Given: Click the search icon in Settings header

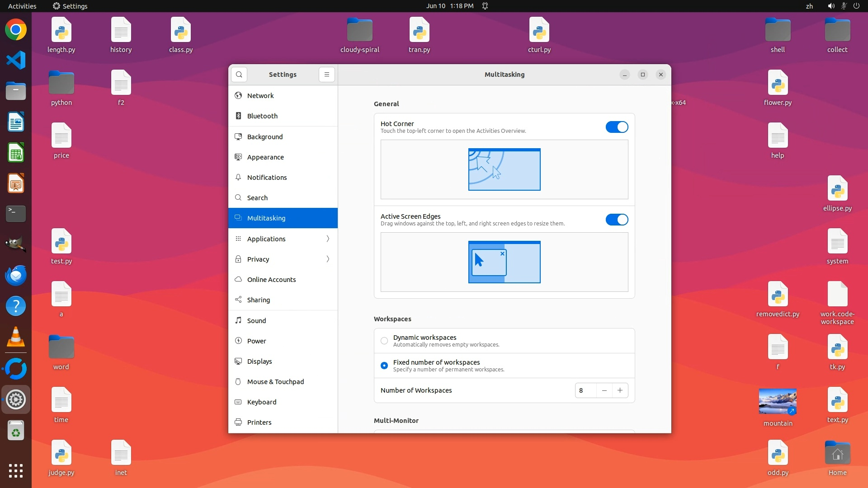Looking at the screenshot, I should click(x=239, y=75).
